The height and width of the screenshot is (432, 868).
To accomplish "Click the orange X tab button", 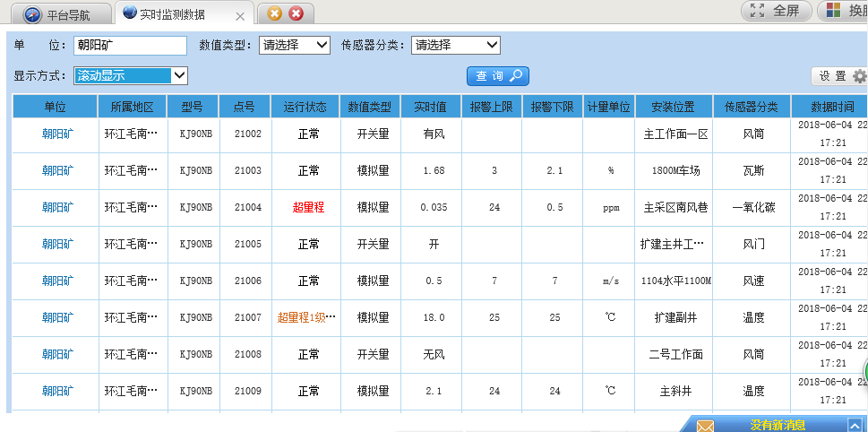I will (x=275, y=13).
